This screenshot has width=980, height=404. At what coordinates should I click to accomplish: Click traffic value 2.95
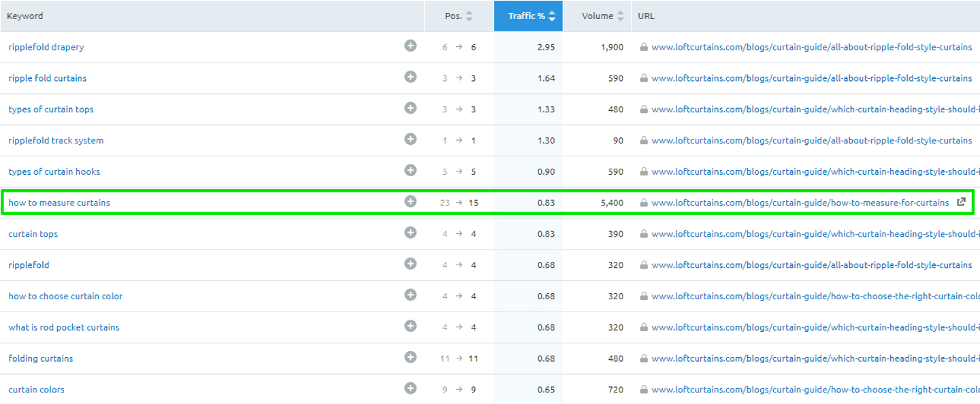click(x=546, y=47)
